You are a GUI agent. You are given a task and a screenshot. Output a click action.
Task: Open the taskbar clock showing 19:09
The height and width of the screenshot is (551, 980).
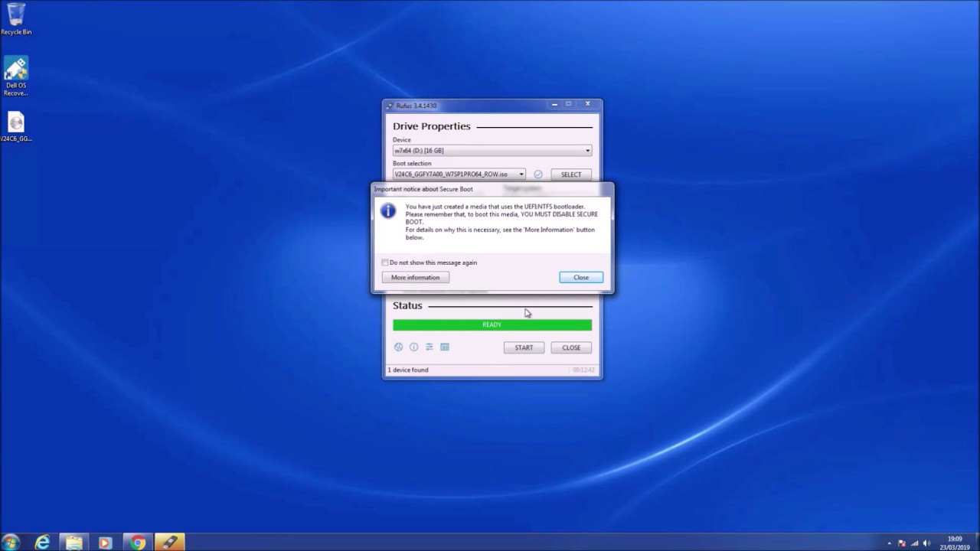pyautogui.click(x=955, y=543)
